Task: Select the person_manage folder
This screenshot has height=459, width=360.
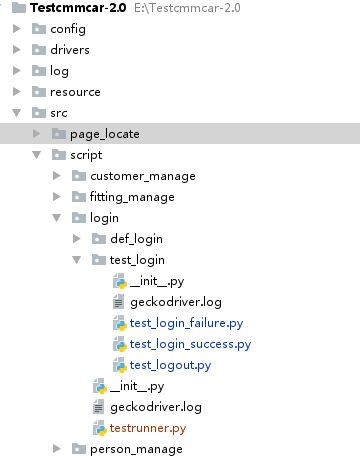Action: coord(136,449)
